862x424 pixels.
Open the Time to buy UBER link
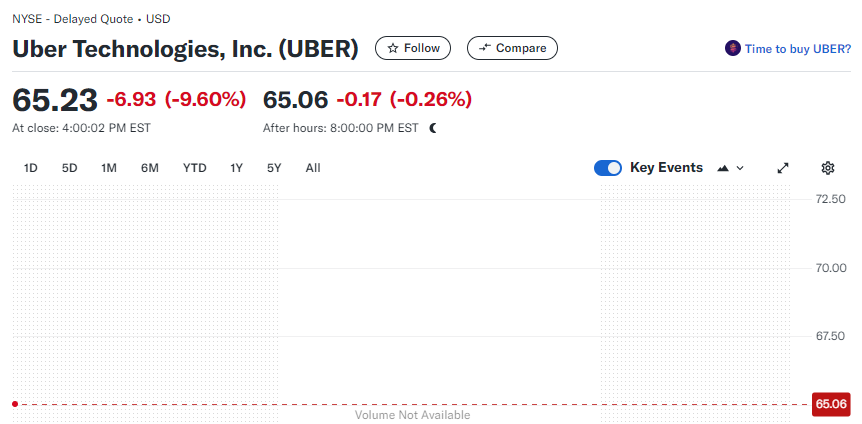(x=797, y=48)
